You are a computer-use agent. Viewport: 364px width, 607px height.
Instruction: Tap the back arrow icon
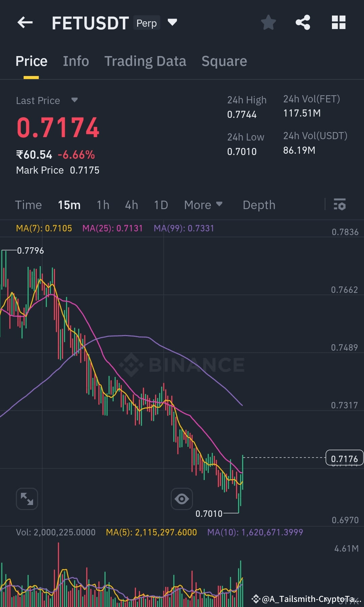(x=25, y=23)
